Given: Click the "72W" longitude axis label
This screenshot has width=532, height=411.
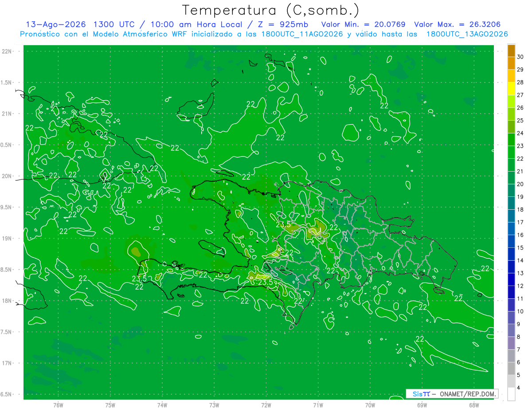Looking at the screenshot, I should (x=266, y=405).
